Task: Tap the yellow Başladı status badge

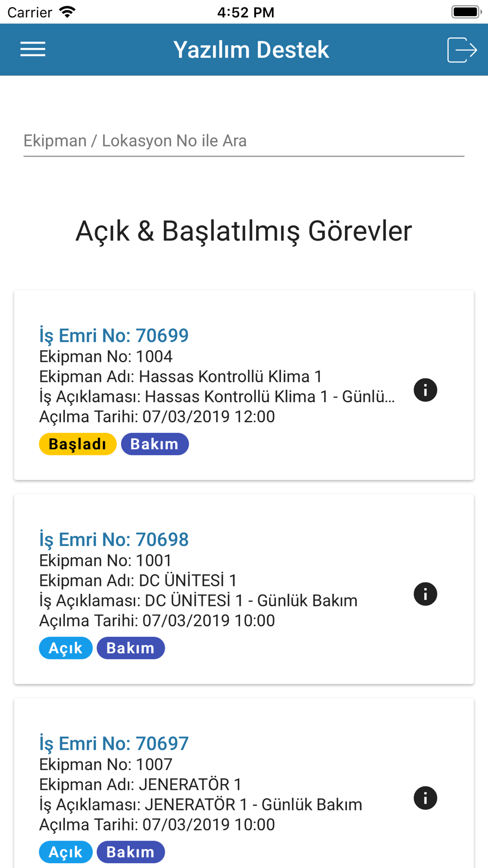Action: [x=78, y=444]
